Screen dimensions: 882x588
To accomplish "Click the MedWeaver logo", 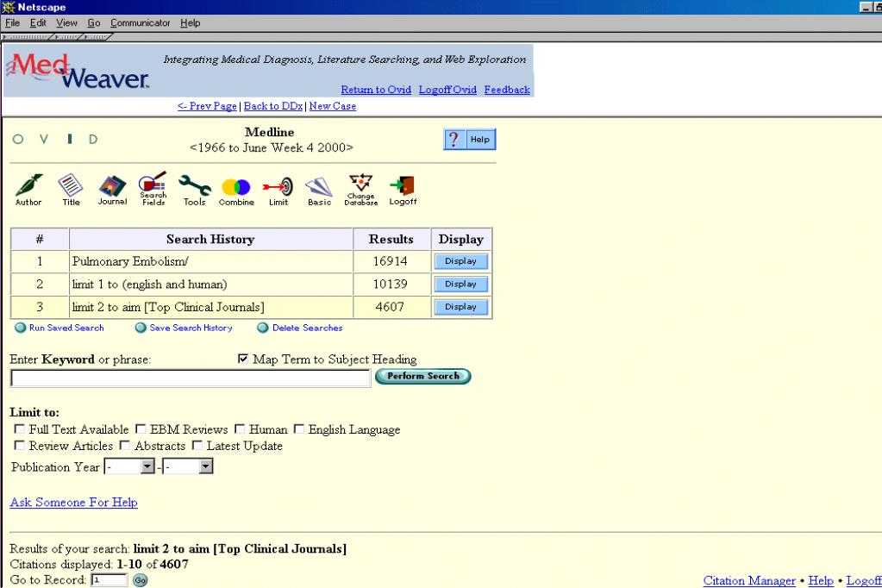I will tap(78, 71).
